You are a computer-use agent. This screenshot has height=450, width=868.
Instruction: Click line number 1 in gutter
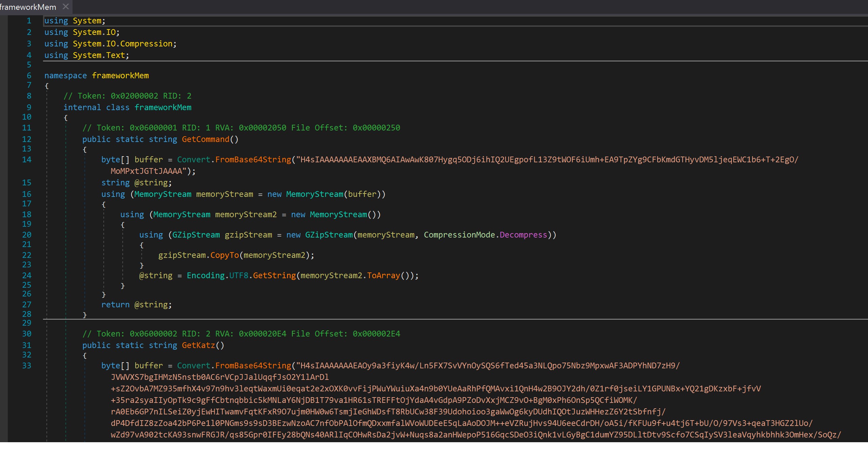[x=29, y=21]
